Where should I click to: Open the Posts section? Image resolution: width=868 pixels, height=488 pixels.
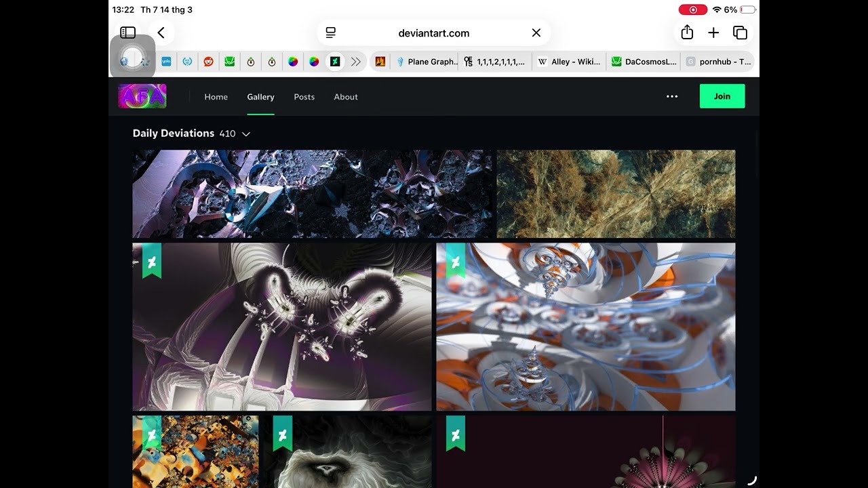point(304,97)
